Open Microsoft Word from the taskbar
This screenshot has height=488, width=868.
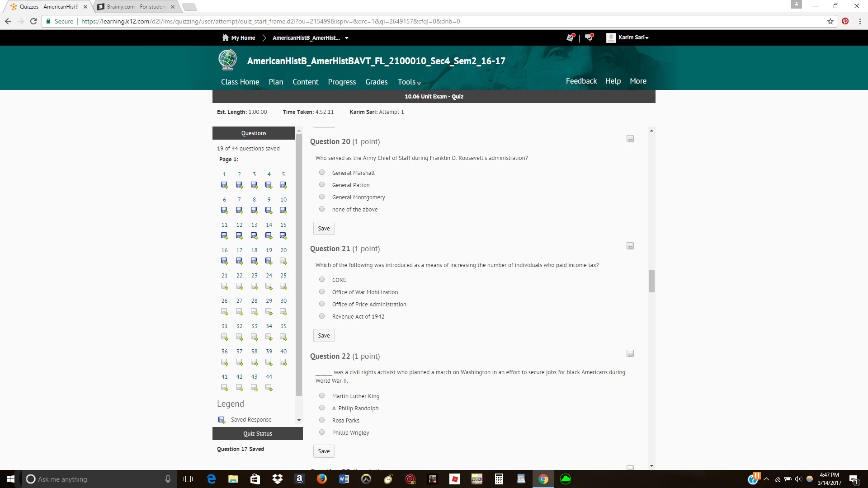click(x=344, y=479)
